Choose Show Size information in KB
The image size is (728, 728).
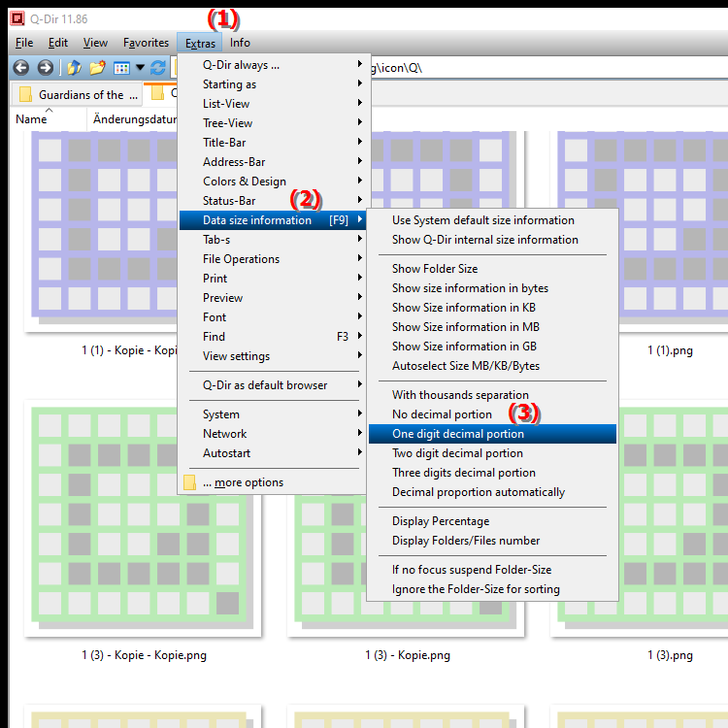tap(492, 308)
